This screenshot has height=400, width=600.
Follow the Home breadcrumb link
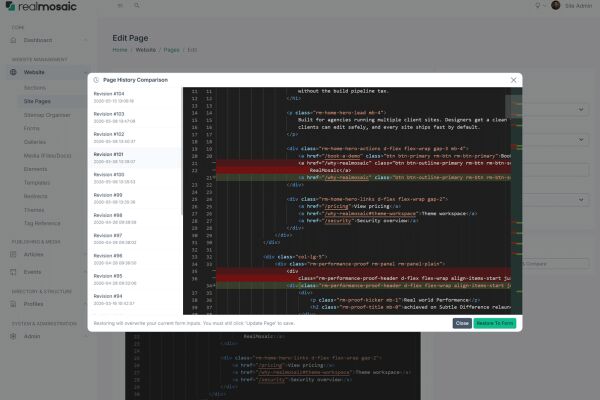click(120, 50)
